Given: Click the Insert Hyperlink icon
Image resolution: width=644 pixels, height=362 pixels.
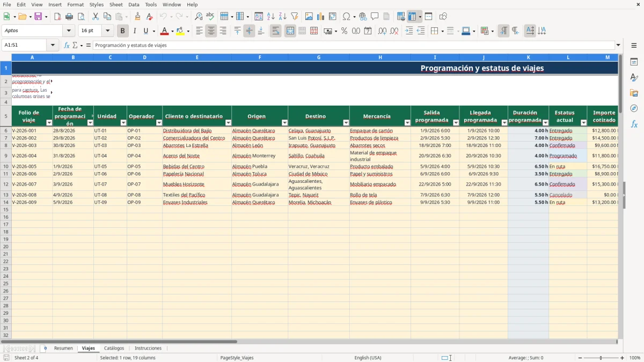Looking at the screenshot, I should (x=363, y=17).
